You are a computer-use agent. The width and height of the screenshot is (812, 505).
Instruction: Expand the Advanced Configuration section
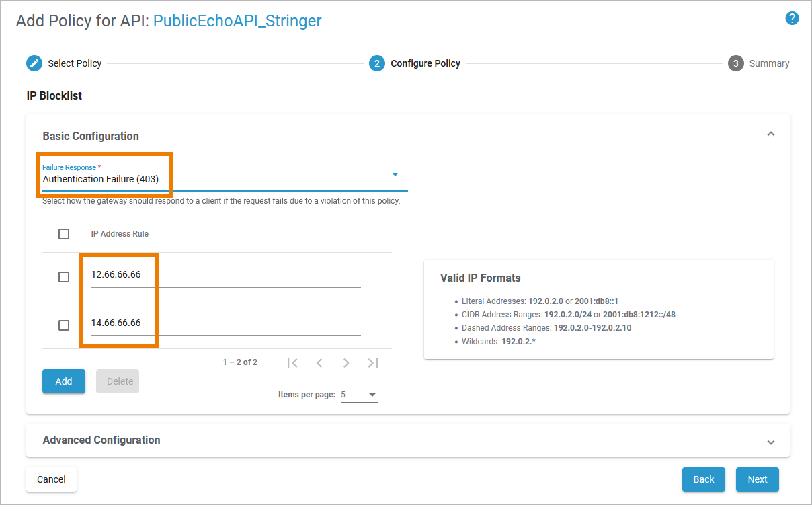tap(771, 442)
